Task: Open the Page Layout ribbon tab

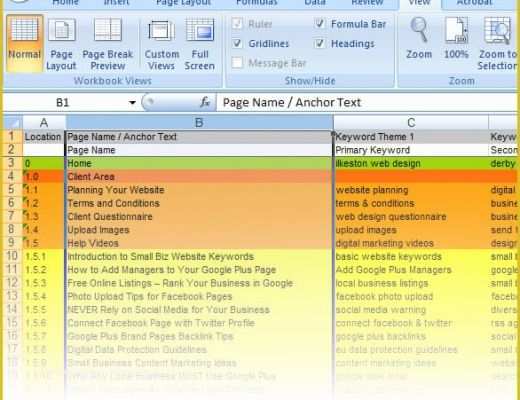Action: coord(183,3)
